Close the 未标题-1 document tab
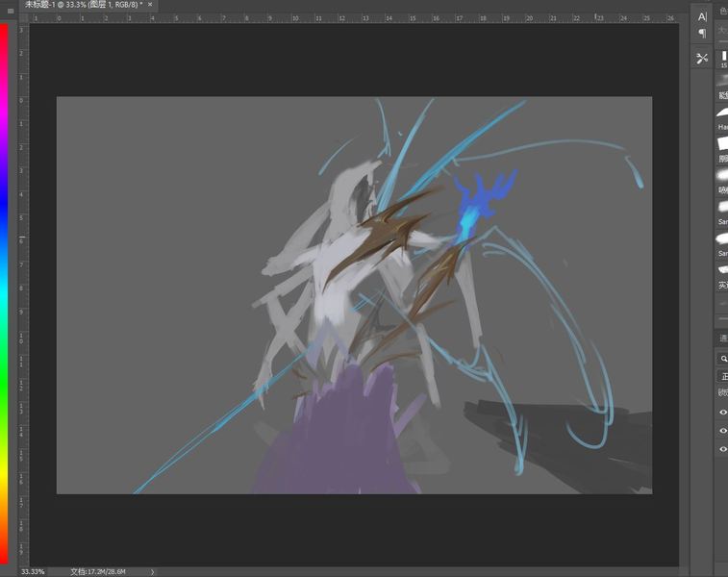The image size is (728, 577). [150, 4]
